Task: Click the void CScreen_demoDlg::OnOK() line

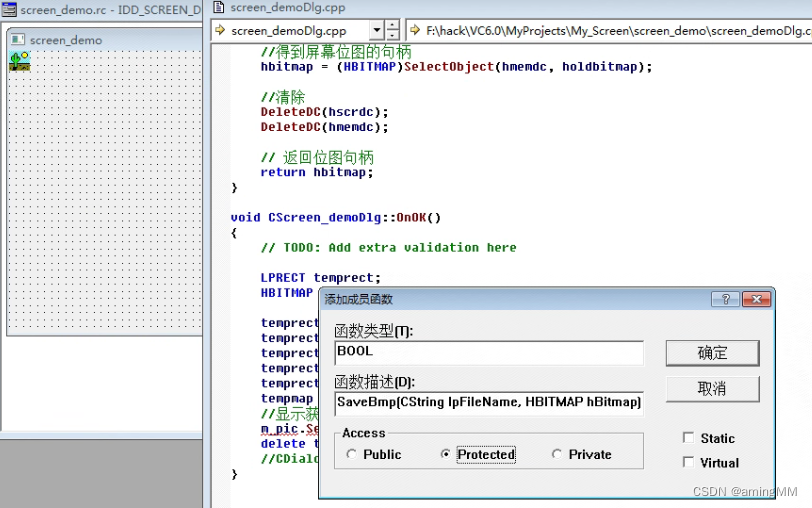Action: pyautogui.click(x=336, y=217)
